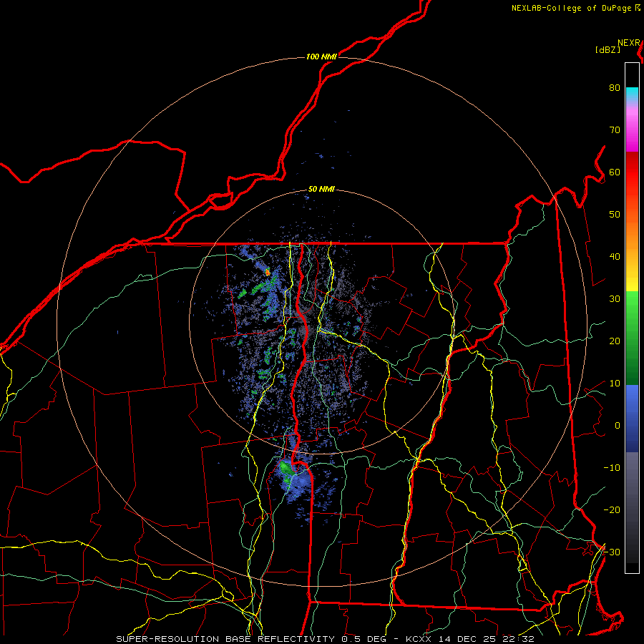Click the 10 value on the dBZ scale
This screenshot has width=644, height=644.
615,384
